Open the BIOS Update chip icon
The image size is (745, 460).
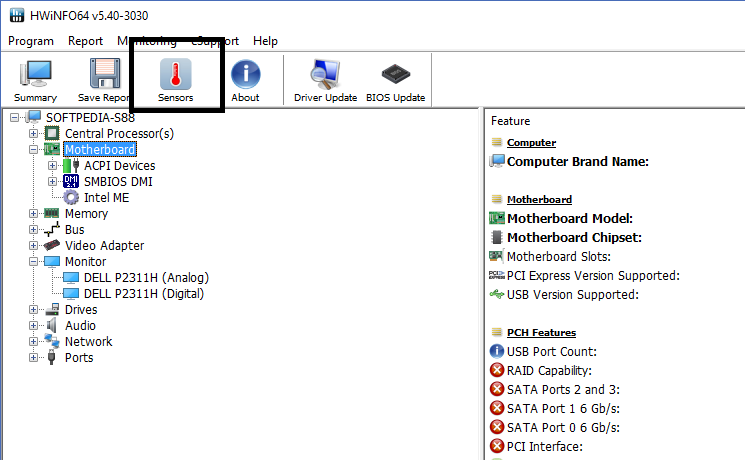coord(395,80)
